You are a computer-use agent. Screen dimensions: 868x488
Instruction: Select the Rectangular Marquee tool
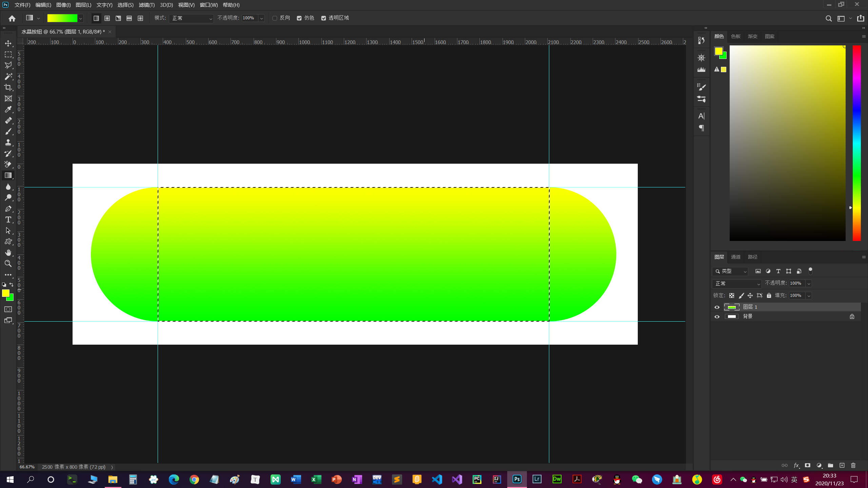[x=8, y=55]
